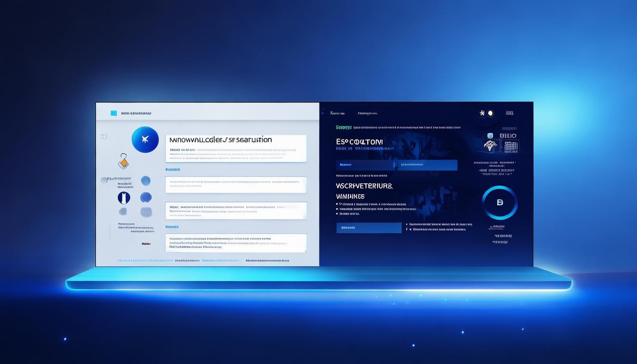Click the orange padlock security icon
This screenshot has height=364, width=637.
[x=123, y=159]
